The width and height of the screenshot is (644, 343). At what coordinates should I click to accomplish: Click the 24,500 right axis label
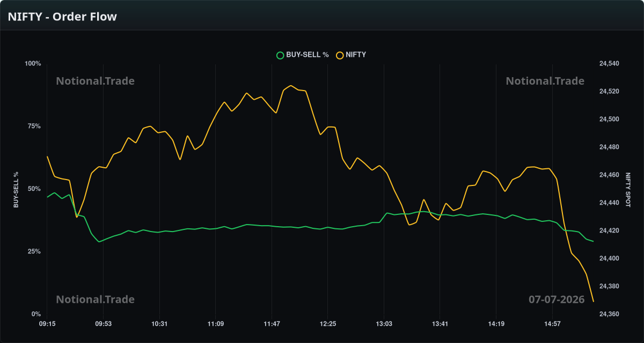[x=609, y=120]
